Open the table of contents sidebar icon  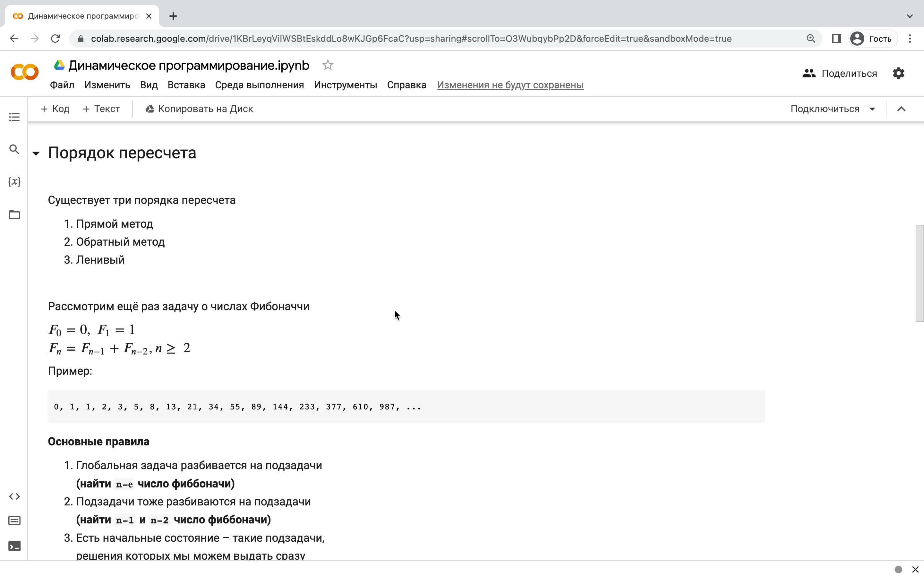click(x=14, y=117)
